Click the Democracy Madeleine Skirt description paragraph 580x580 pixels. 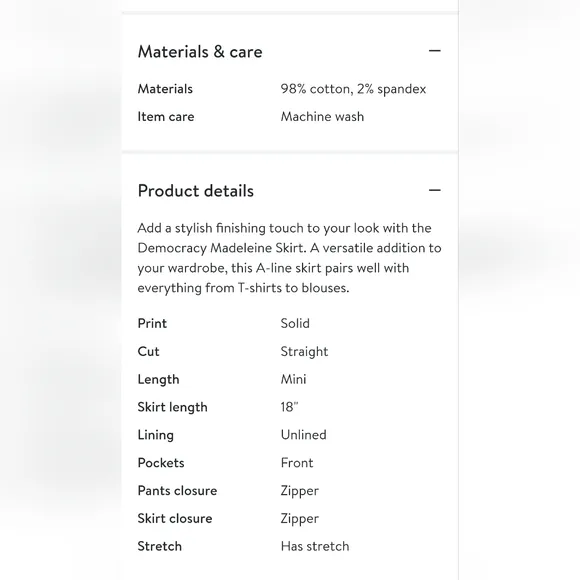pos(289,258)
